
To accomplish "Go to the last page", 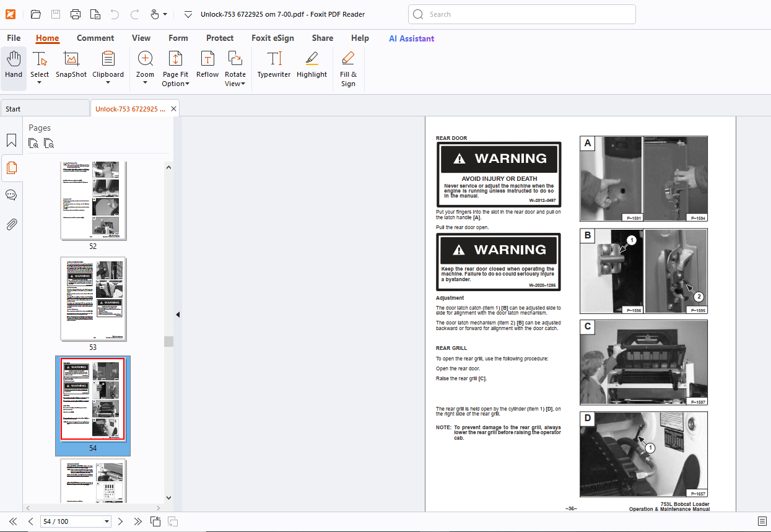I will coord(137,521).
